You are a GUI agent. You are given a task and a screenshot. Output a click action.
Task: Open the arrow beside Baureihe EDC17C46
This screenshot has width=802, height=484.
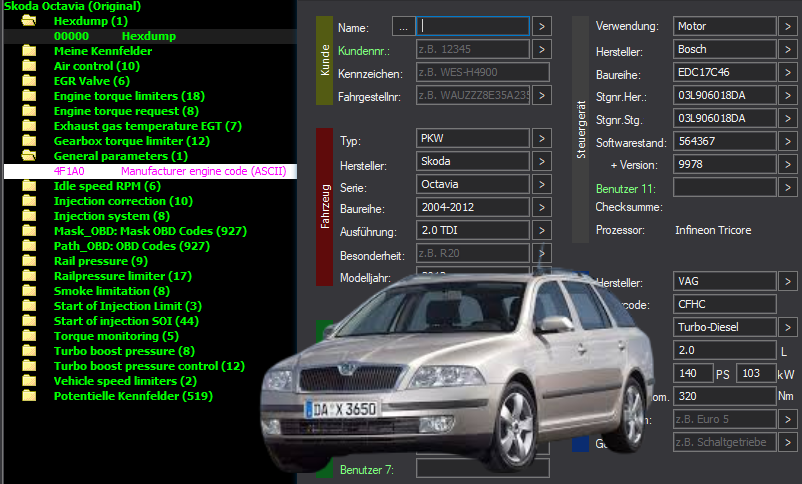(x=788, y=72)
